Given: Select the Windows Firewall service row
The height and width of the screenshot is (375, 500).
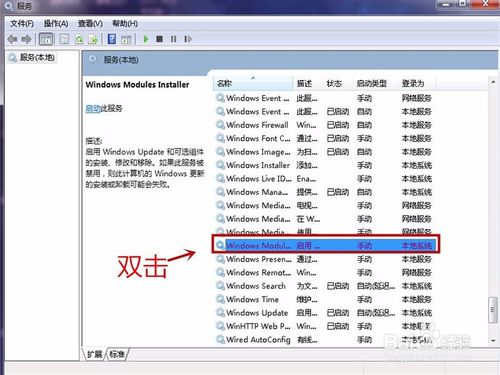Looking at the screenshot, I should pyautogui.click(x=325, y=125).
